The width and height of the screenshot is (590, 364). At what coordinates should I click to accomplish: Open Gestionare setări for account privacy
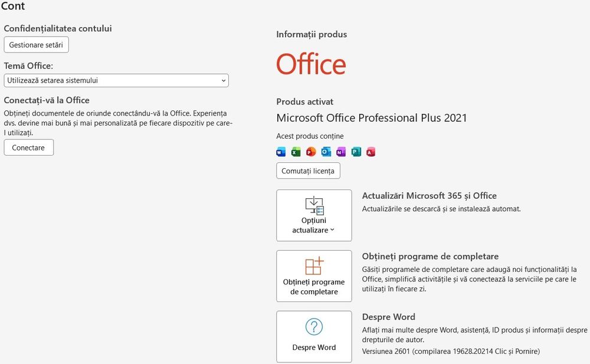coord(36,45)
